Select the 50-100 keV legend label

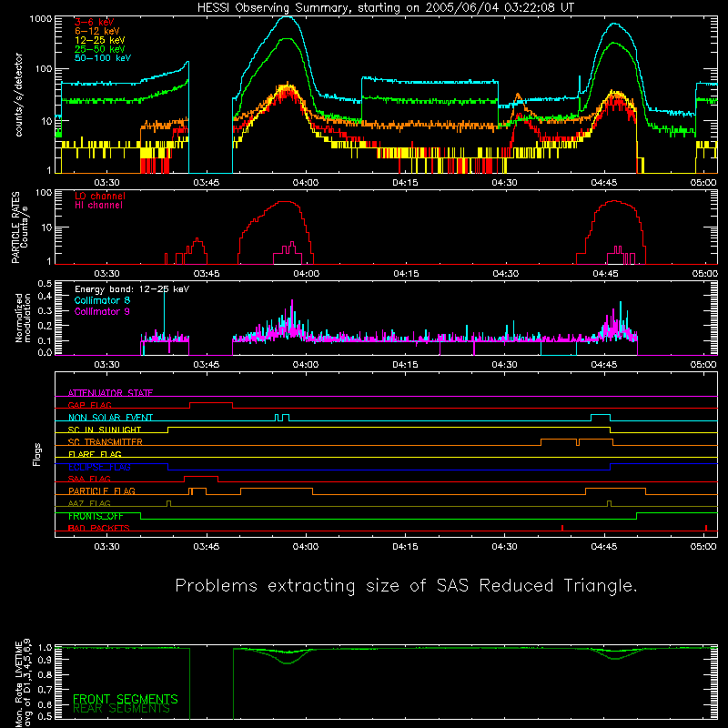point(103,58)
